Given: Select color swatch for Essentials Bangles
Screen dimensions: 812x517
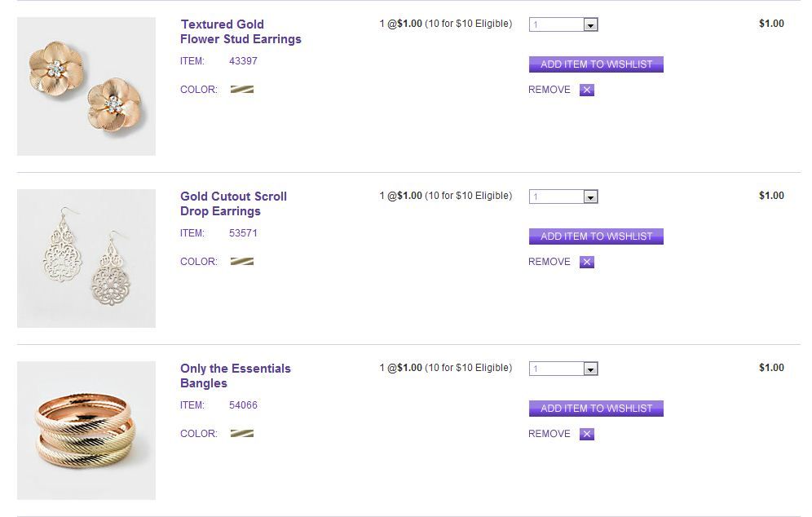Looking at the screenshot, I should point(241,434).
